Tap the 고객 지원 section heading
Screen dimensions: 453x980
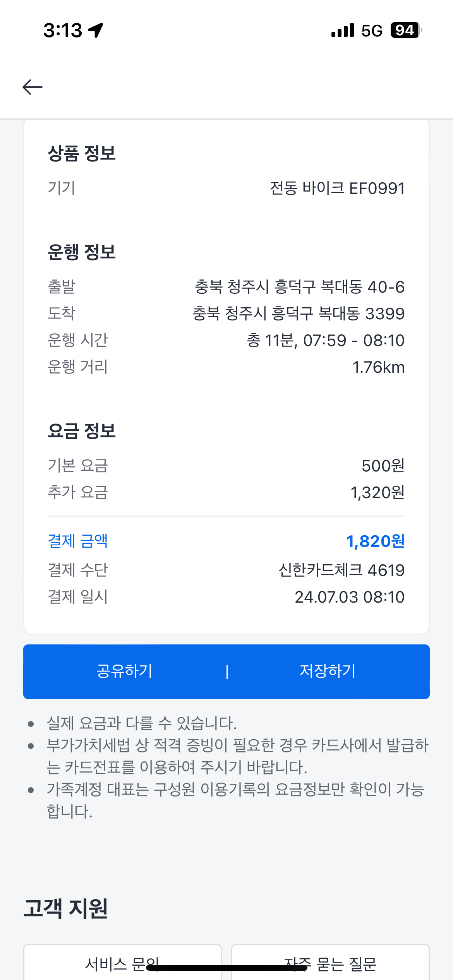coord(66,908)
